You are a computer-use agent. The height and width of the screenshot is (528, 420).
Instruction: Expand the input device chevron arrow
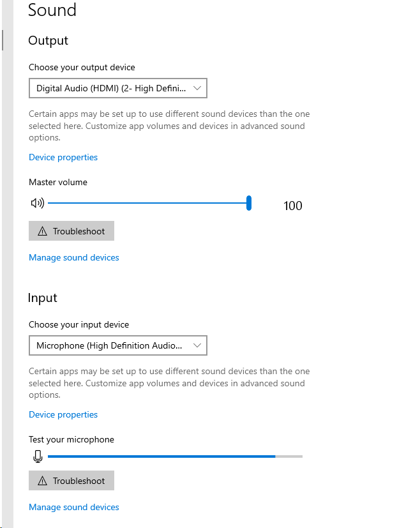pyautogui.click(x=197, y=345)
